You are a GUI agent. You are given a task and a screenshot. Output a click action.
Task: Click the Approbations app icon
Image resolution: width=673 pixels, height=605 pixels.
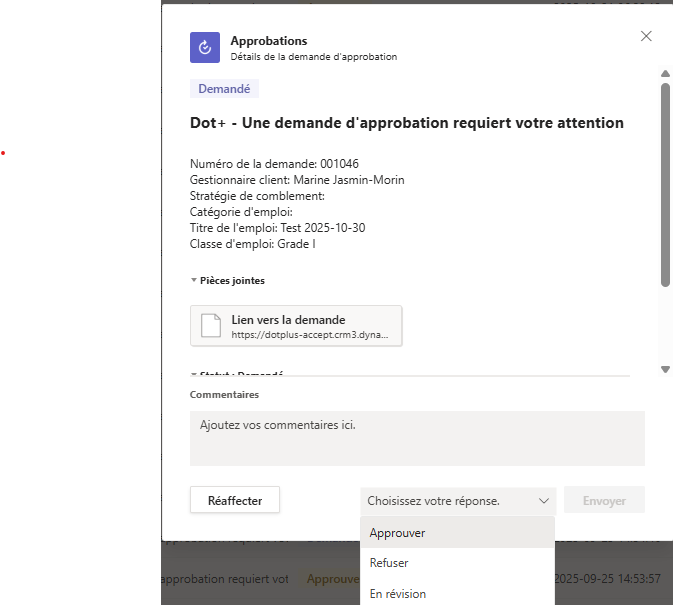(205, 48)
